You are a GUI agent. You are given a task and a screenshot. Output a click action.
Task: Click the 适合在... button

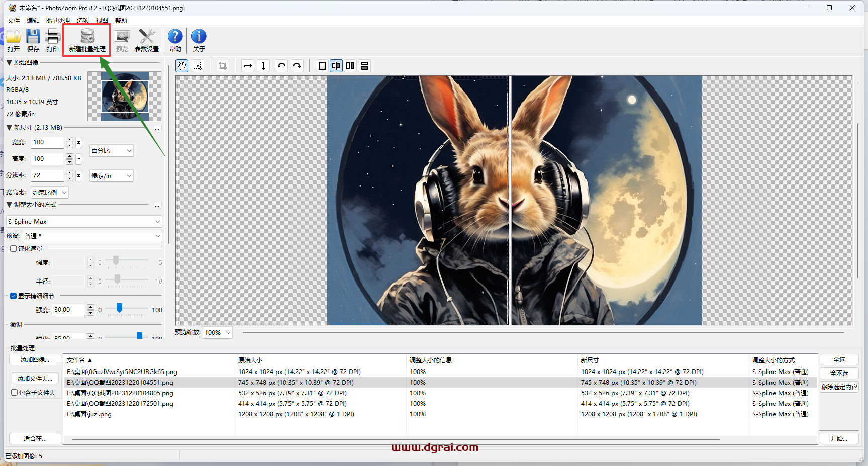(x=35, y=439)
